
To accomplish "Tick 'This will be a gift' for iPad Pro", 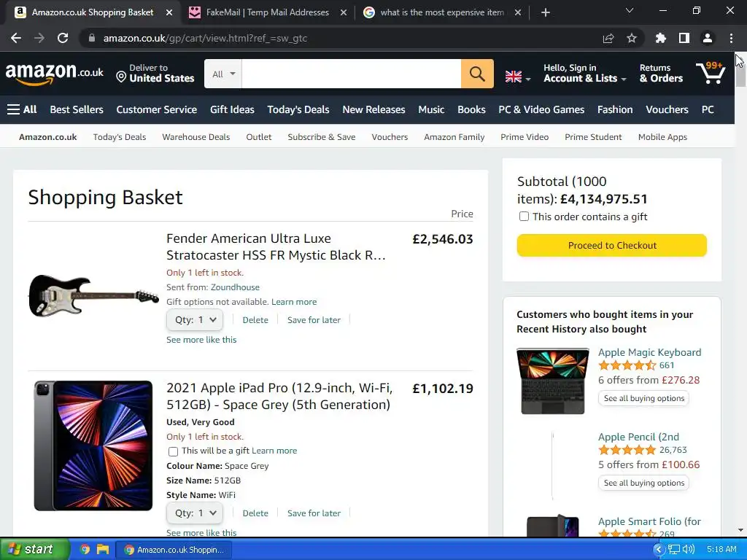I will click(173, 451).
